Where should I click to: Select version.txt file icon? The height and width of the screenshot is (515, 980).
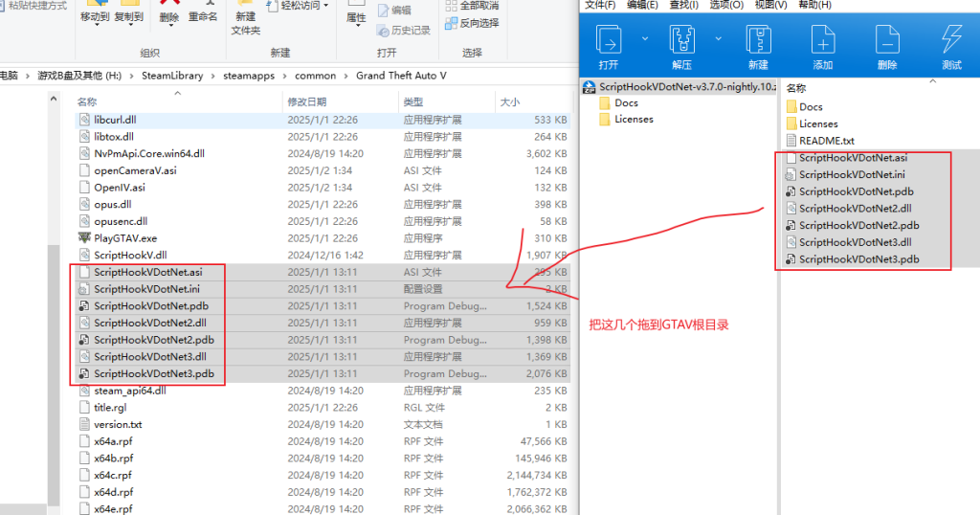[x=84, y=424]
